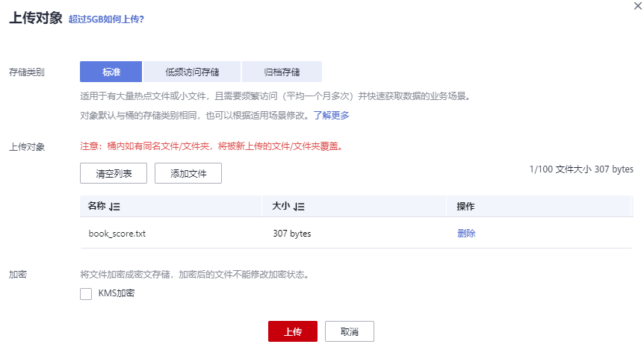Select the book_score.txt file name
This screenshot has height=350, width=644.
pyautogui.click(x=117, y=234)
